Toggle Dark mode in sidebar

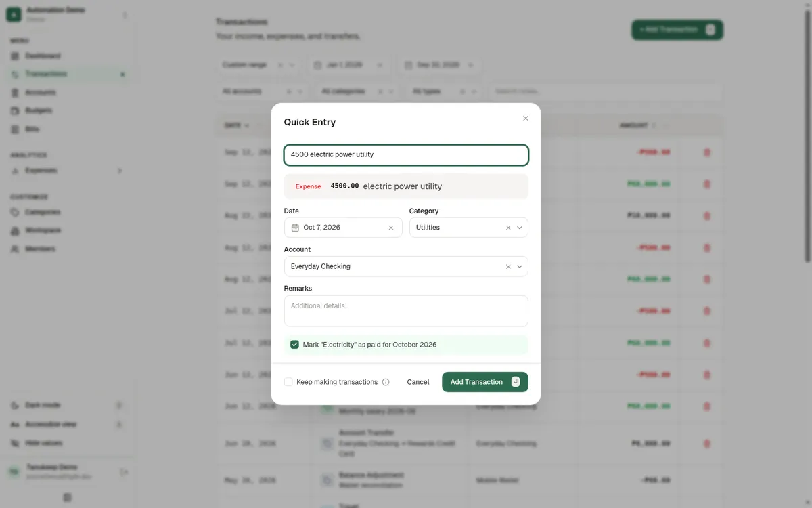(66, 405)
